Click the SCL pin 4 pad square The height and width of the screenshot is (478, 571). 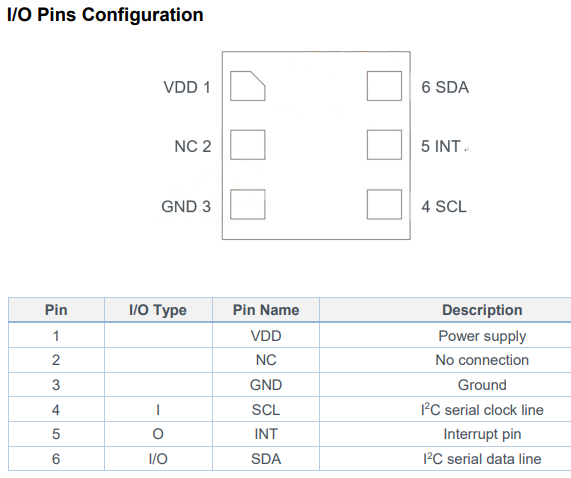pos(384,204)
